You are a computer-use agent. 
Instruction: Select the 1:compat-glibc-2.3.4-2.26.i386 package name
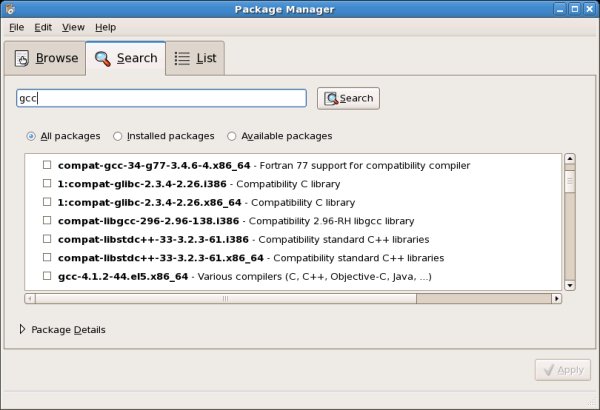[142, 184]
